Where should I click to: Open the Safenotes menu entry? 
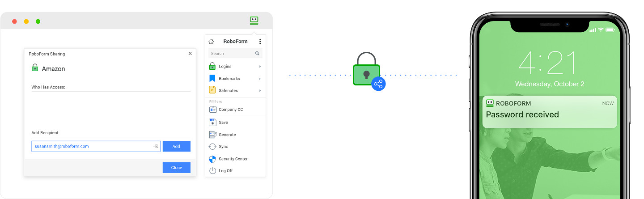pos(235,91)
